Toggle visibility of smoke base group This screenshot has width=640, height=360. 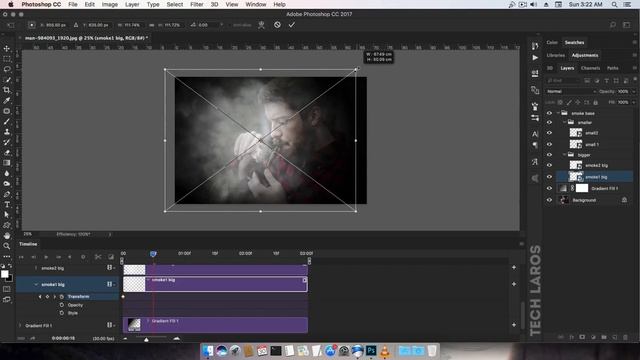[549, 113]
